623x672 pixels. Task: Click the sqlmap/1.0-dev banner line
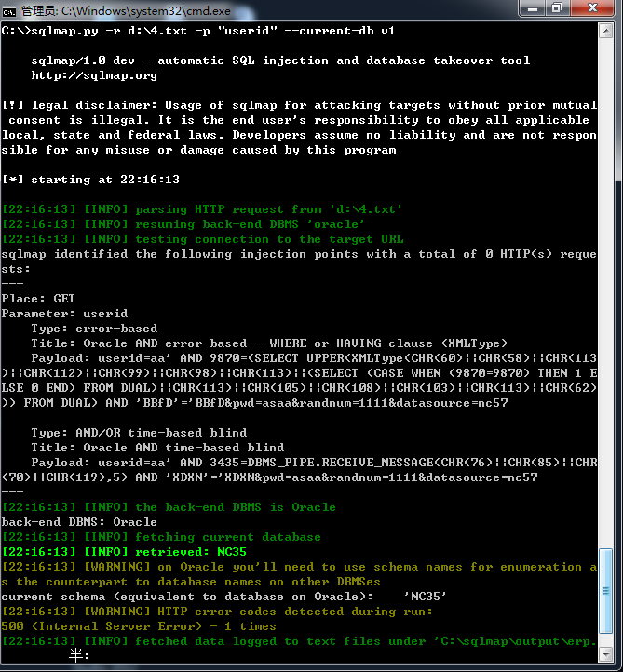(x=280, y=60)
